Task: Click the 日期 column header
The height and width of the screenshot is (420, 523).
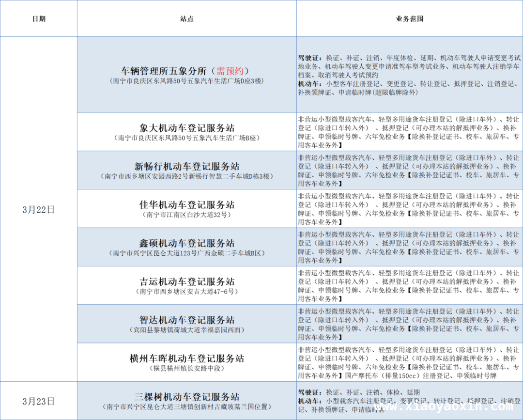Action: click(x=39, y=19)
